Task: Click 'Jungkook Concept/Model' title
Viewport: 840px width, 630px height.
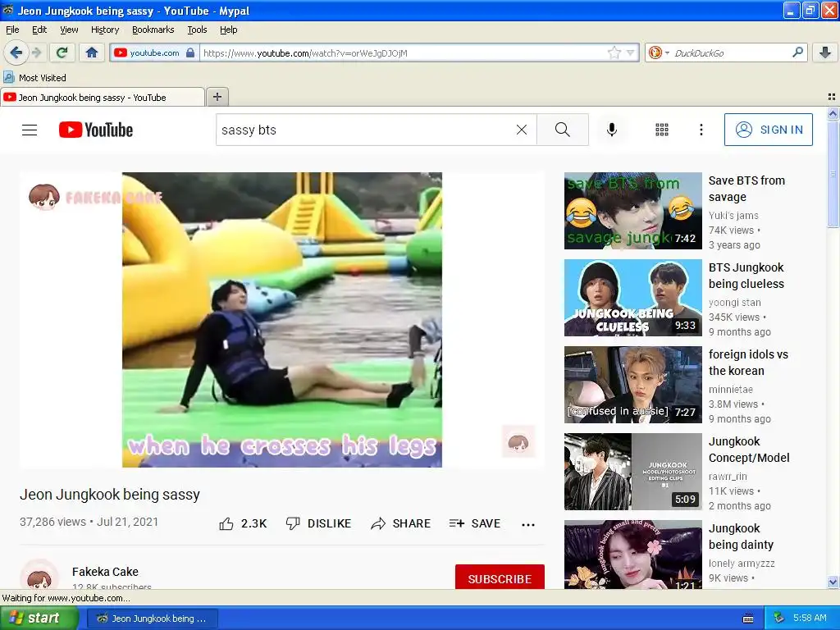Action: click(x=749, y=450)
